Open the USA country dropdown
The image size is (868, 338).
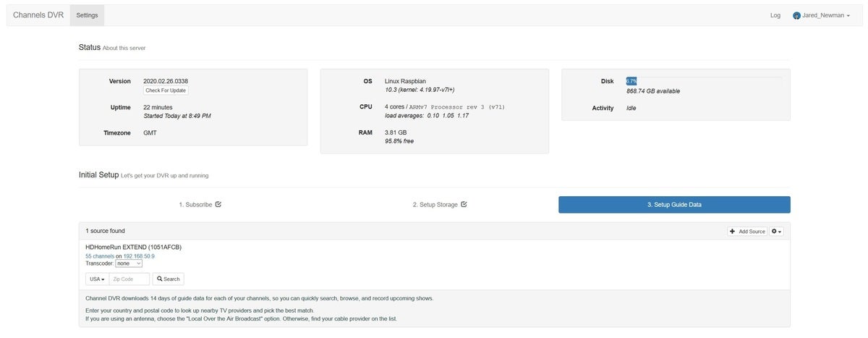point(97,279)
